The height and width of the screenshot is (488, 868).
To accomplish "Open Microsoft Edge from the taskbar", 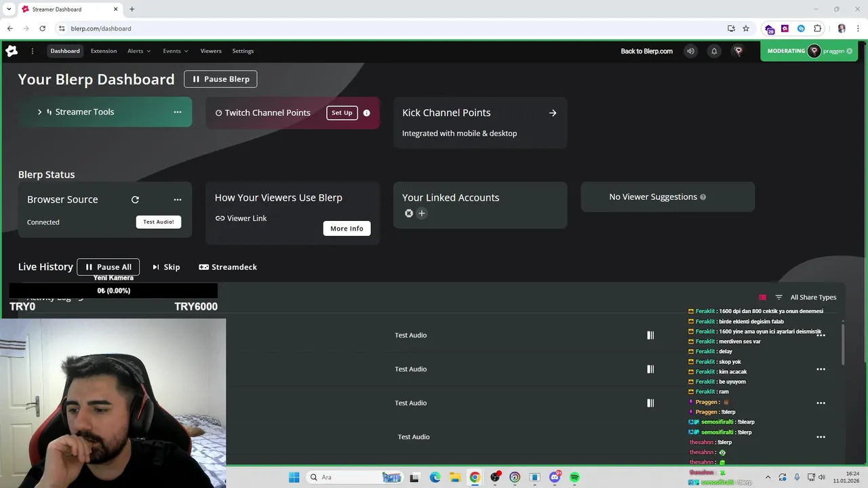I will [x=435, y=477].
